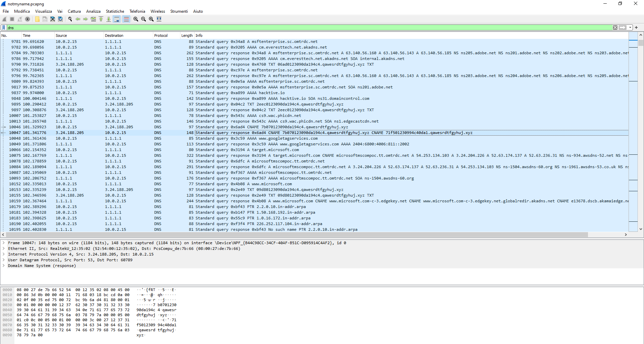Viewport: 644px width, 344px height.
Task: Sort by the Length column header
Action: tap(187, 36)
